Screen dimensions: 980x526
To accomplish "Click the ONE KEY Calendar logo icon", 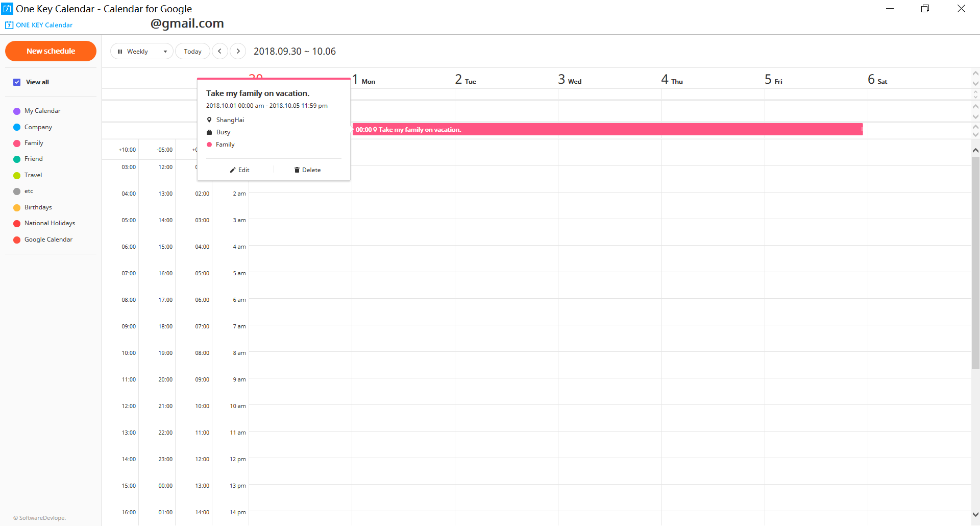I will coord(9,25).
